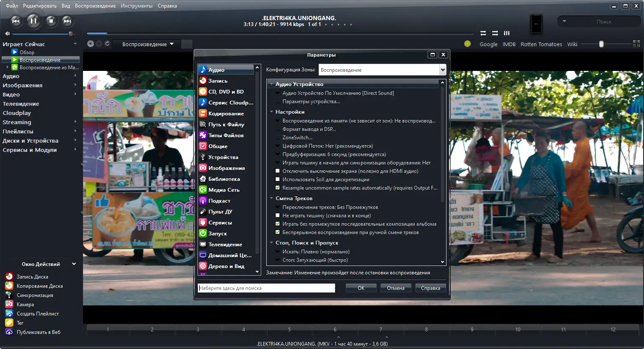Confirm settings with OK button
This screenshot has height=349, width=644.
pyautogui.click(x=361, y=288)
